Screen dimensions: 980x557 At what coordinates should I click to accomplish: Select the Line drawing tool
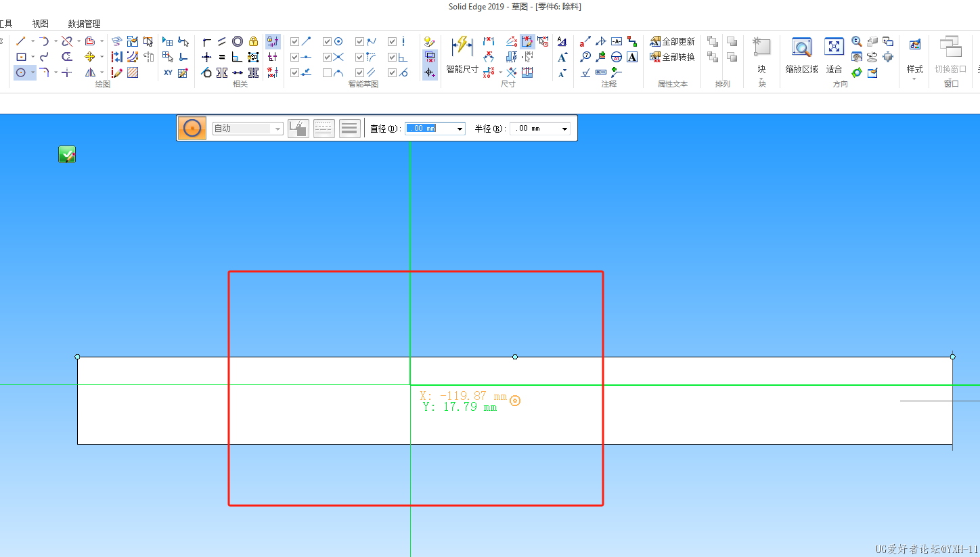coord(21,41)
